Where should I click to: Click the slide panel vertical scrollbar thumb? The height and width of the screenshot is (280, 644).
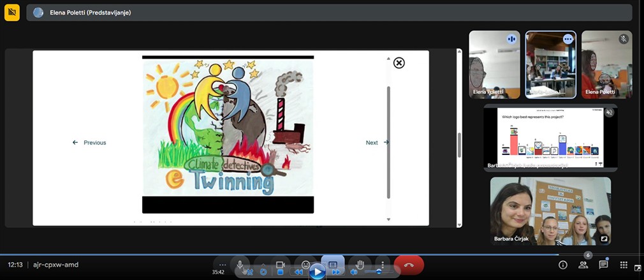pyautogui.click(x=388, y=142)
